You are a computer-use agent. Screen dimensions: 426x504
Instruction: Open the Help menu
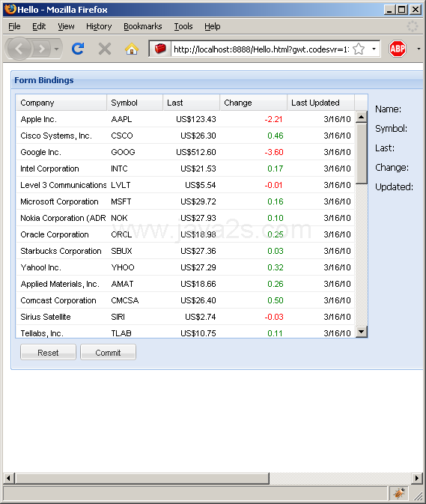(213, 26)
